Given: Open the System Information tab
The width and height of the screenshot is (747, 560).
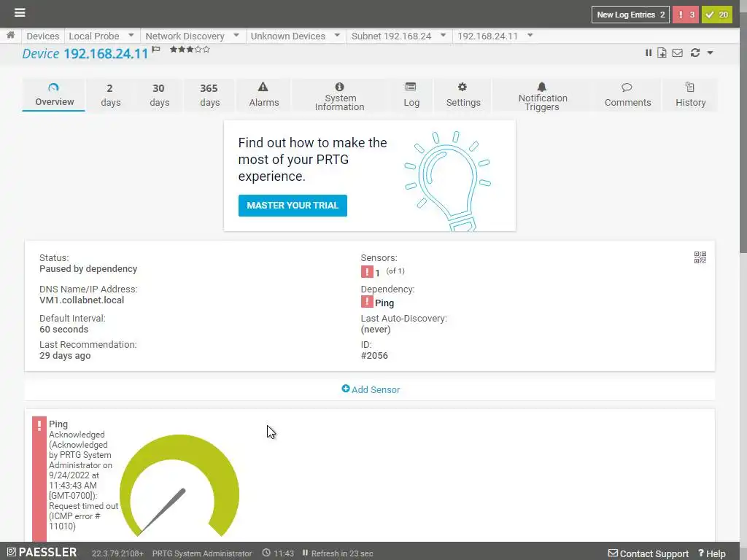Looking at the screenshot, I should 339,96.
